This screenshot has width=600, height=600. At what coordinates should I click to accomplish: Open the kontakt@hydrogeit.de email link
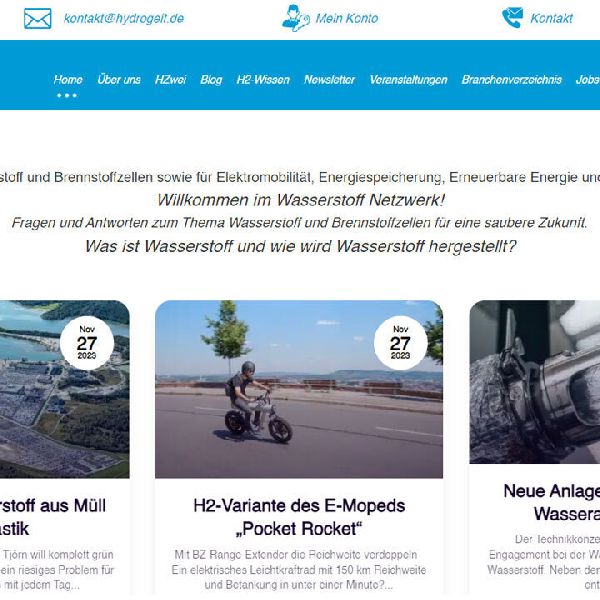[x=123, y=18]
